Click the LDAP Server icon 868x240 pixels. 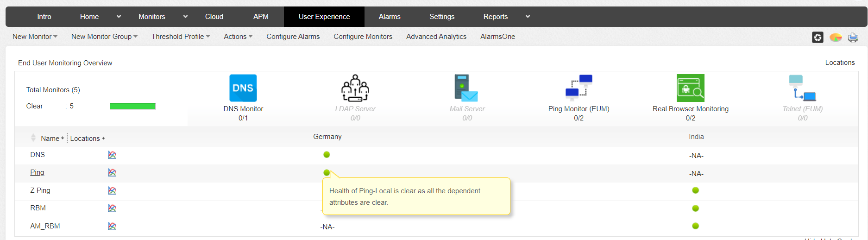coord(355,88)
